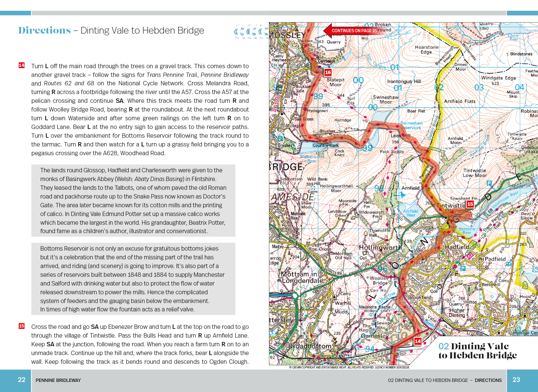The width and height of the screenshot is (538, 392).
Task: Click the blue chevron arrows beside the heading
Action: pos(251,32)
